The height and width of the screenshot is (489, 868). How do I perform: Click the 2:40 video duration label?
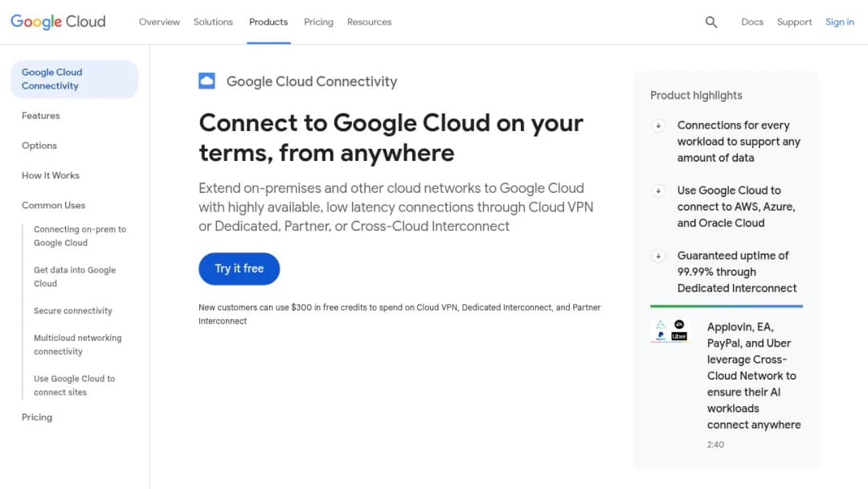pyautogui.click(x=715, y=445)
